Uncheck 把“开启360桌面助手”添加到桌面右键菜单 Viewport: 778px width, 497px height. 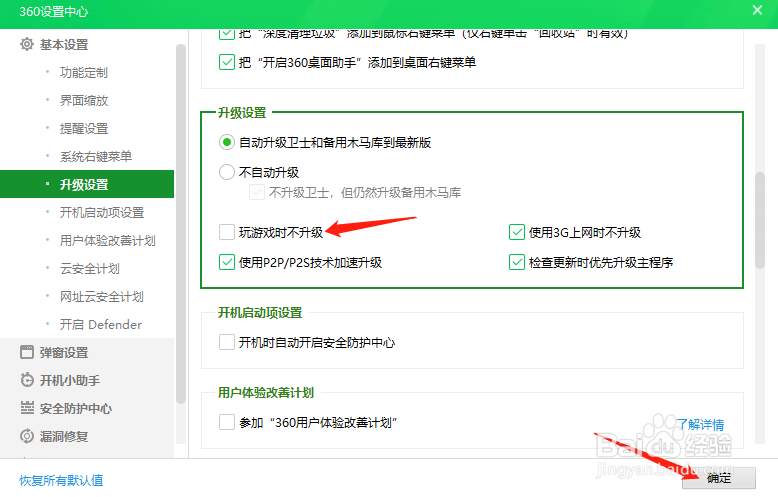click(227, 62)
